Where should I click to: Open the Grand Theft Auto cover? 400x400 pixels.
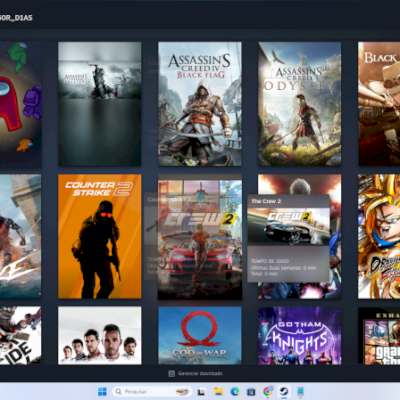(379, 335)
